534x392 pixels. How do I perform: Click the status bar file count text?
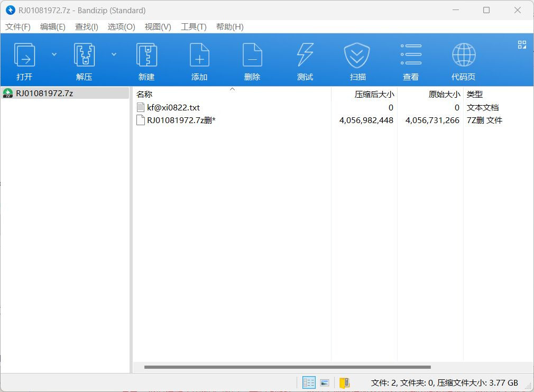pos(444,383)
